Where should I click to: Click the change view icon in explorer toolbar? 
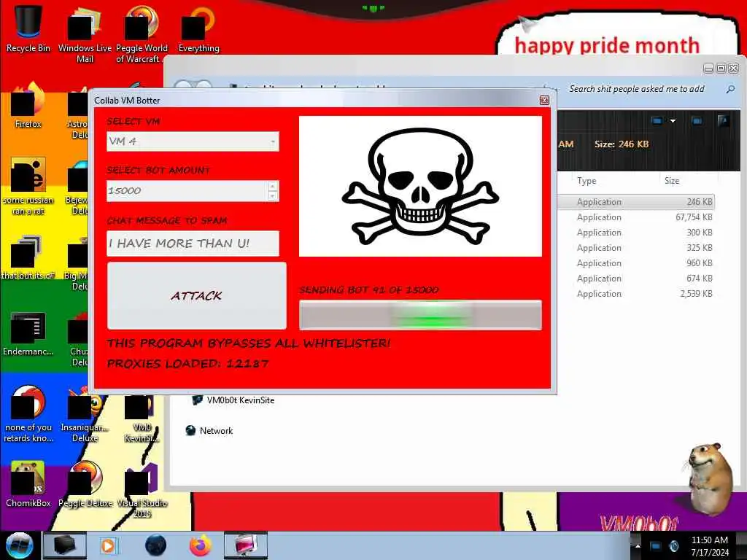pyautogui.click(x=657, y=121)
